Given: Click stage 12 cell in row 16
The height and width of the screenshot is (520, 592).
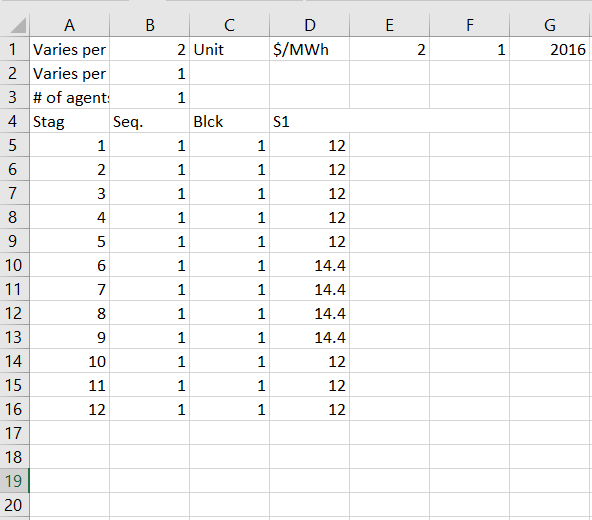Looking at the screenshot, I should 69,409.
